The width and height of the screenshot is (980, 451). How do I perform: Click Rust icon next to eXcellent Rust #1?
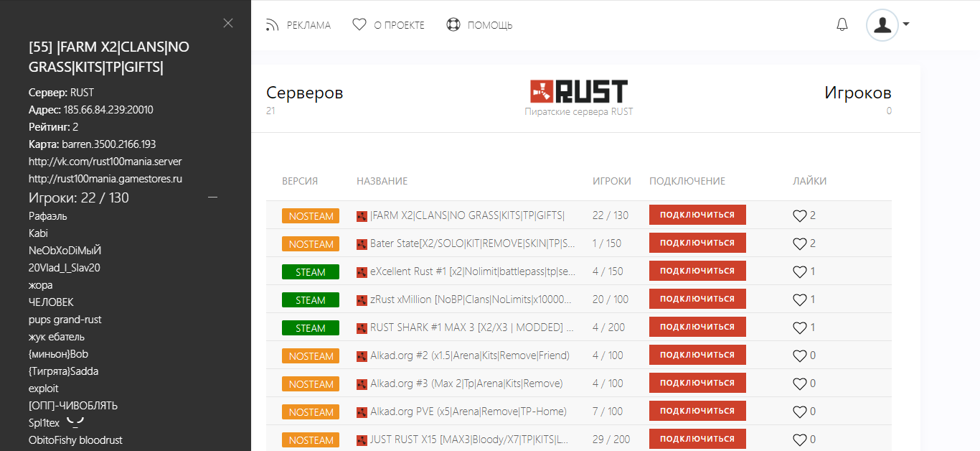(362, 271)
